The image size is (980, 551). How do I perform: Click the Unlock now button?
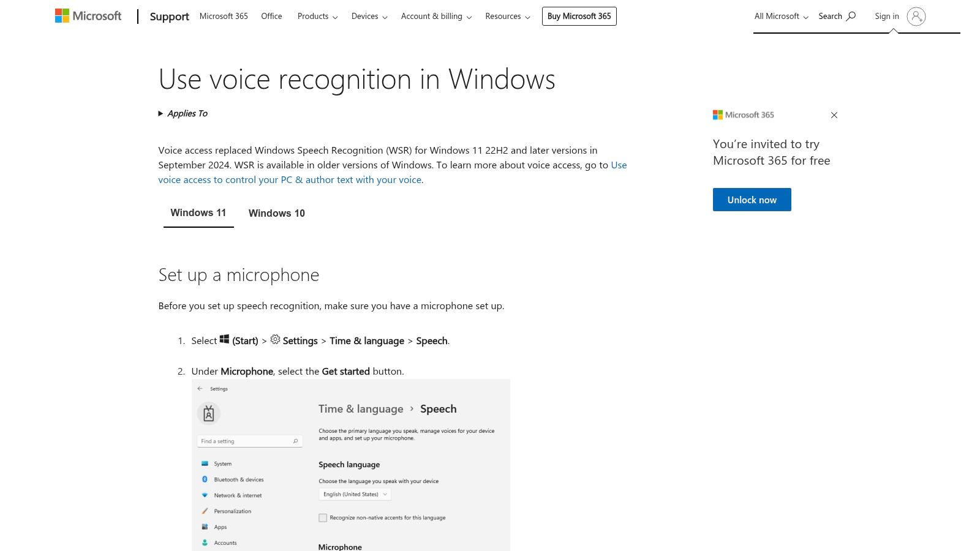click(752, 200)
